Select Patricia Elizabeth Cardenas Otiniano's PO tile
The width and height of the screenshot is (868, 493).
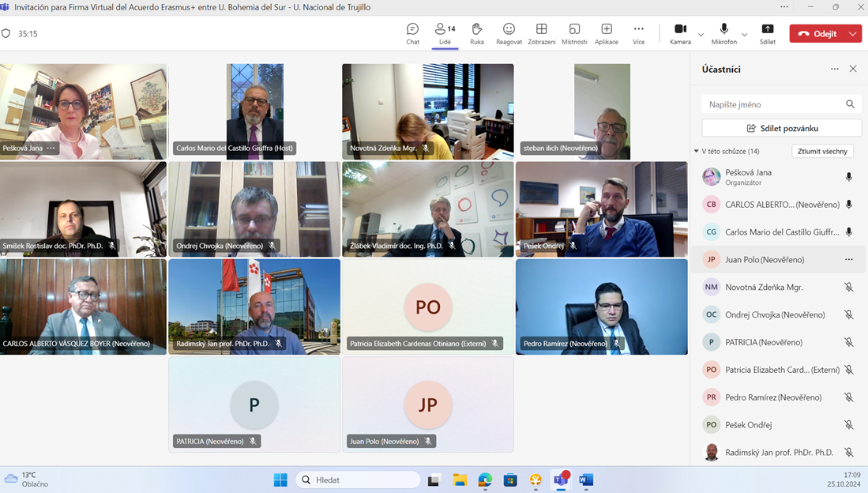428,307
